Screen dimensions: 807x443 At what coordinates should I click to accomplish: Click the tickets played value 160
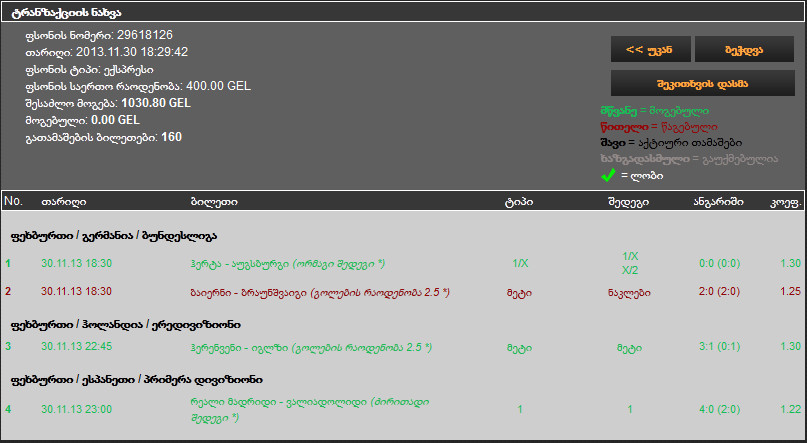point(171,137)
